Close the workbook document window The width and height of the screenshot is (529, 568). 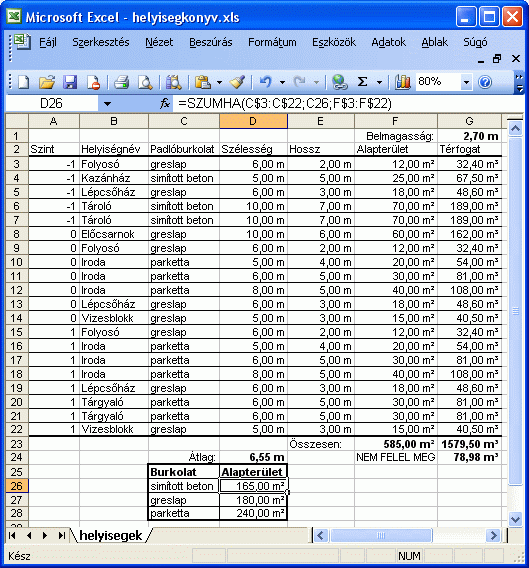click(516, 59)
